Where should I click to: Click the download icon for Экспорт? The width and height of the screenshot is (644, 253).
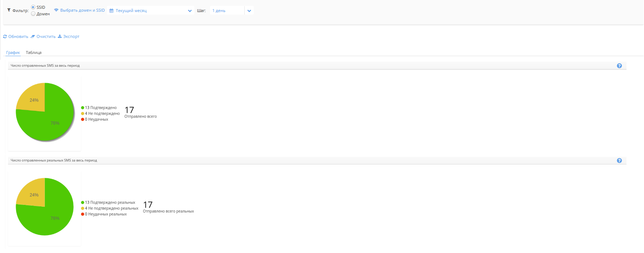click(x=60, y=36)
